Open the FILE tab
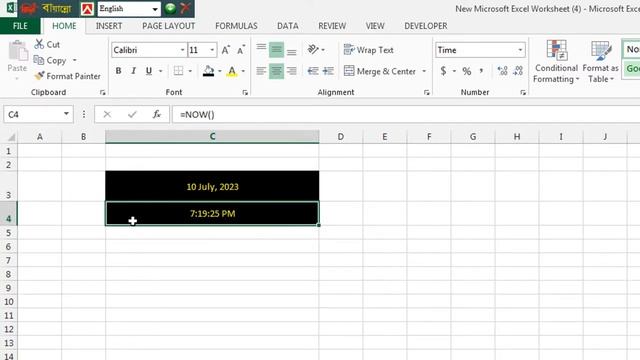Screen dimensions: 640x360 click(x=20, y=26)
